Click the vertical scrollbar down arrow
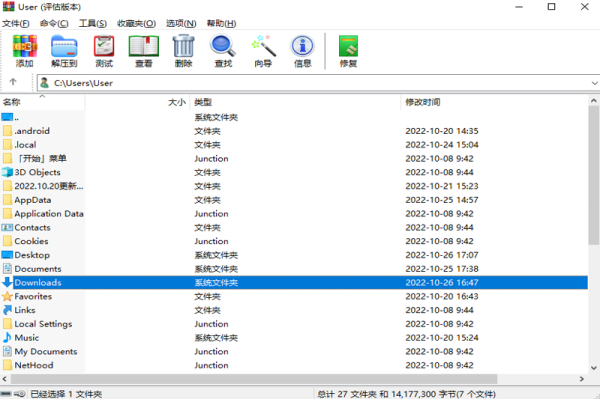The image size is (600, 399). coord(593,368)
